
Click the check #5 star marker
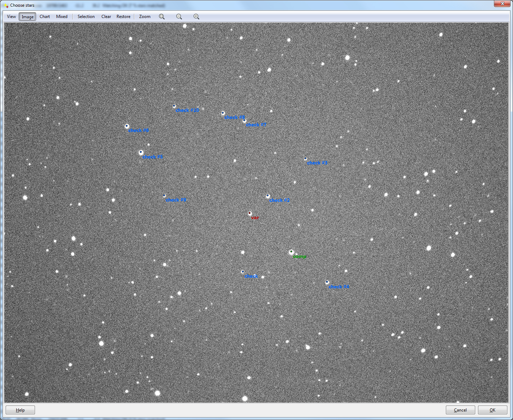point(141,152)
